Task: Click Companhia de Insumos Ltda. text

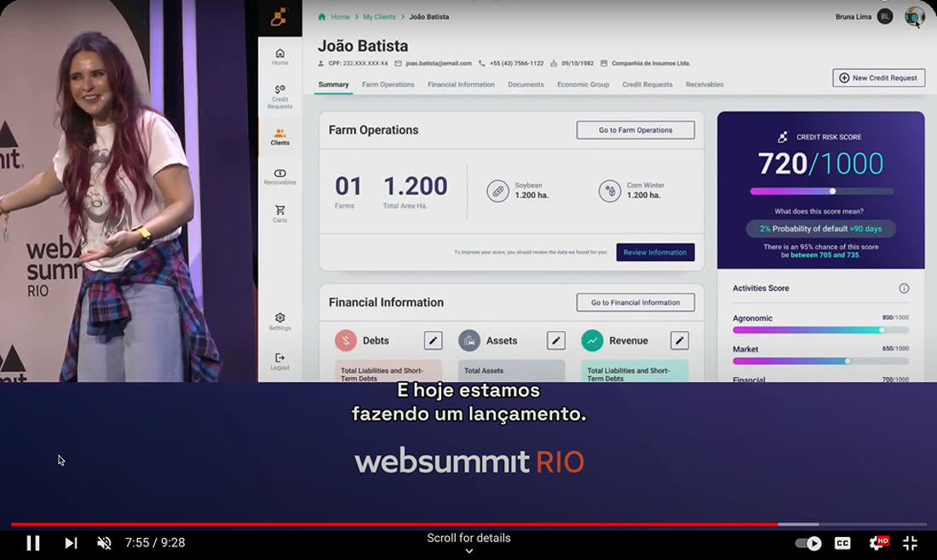Action: coord(651,63)
